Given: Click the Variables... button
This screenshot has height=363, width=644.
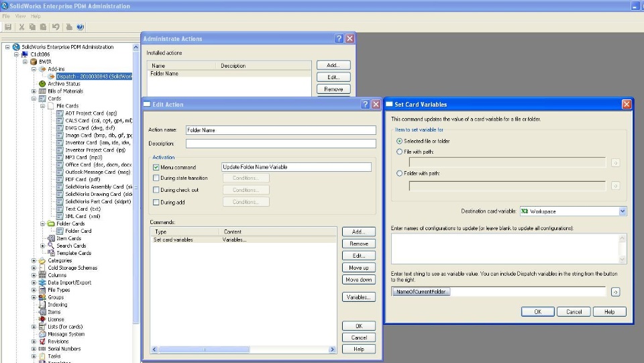Looking at the screenshot, I should tap(358, 297).
